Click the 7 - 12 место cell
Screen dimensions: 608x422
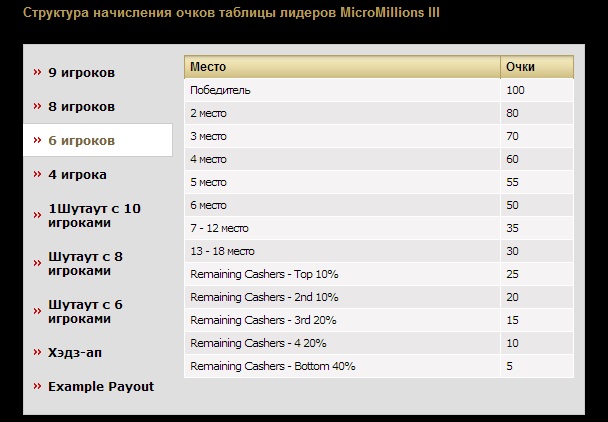[342, 228]
